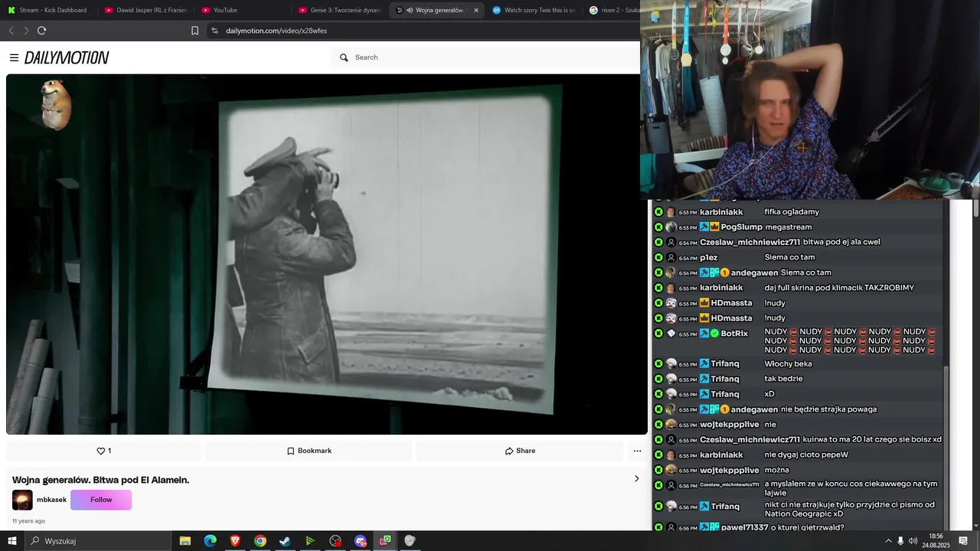
Task: Click green moderation icon beside BotRix message
Action: point(658,334)
